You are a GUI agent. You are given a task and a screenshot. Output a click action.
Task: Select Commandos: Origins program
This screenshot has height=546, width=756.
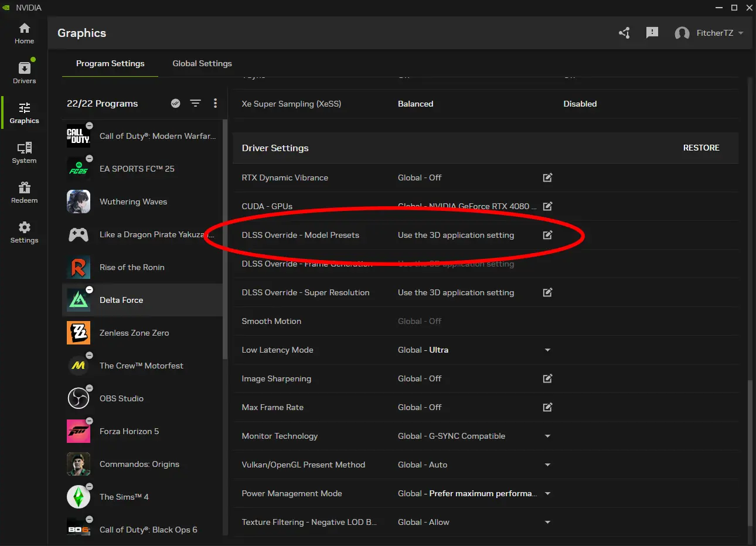142,464
